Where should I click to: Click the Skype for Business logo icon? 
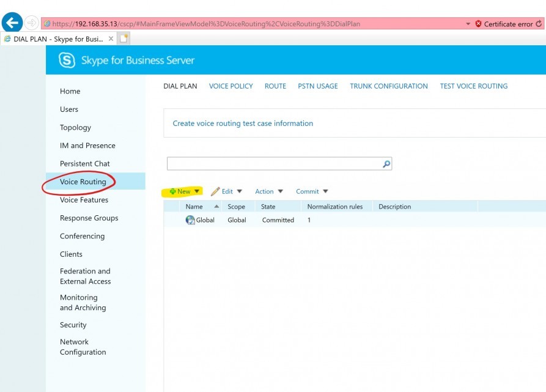click(x=67, y=60)
